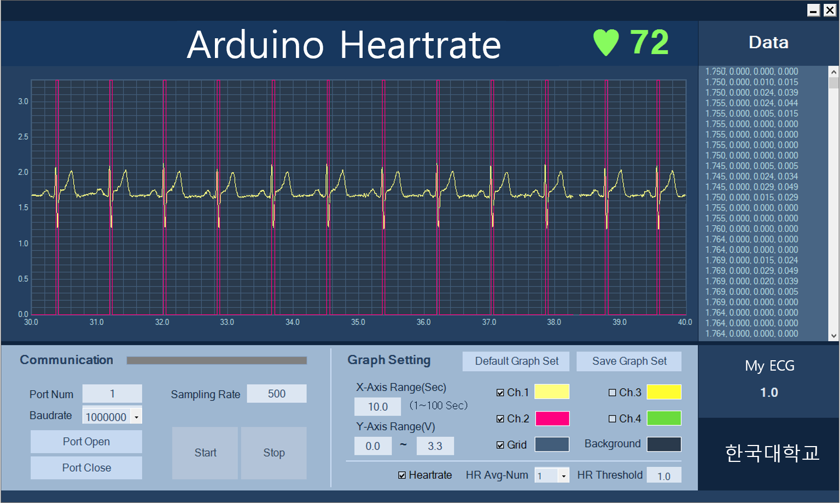
Task: Stop the ECG recording
Action: (x=274, y=453)
